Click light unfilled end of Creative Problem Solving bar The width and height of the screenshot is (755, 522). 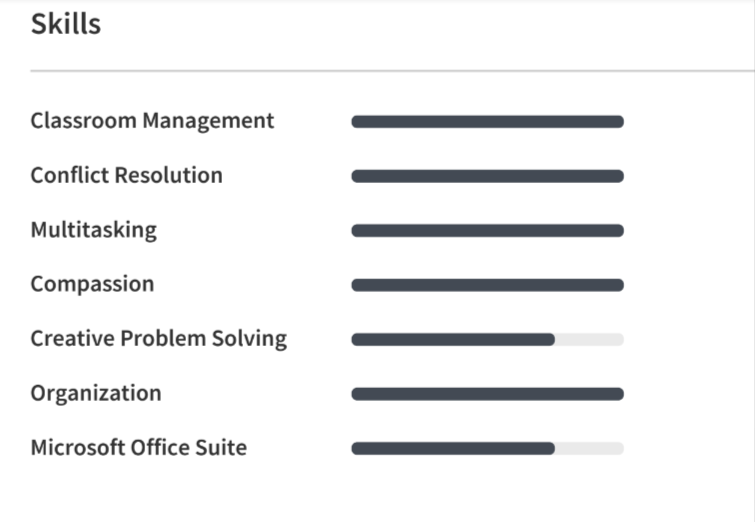coord(590,339)
